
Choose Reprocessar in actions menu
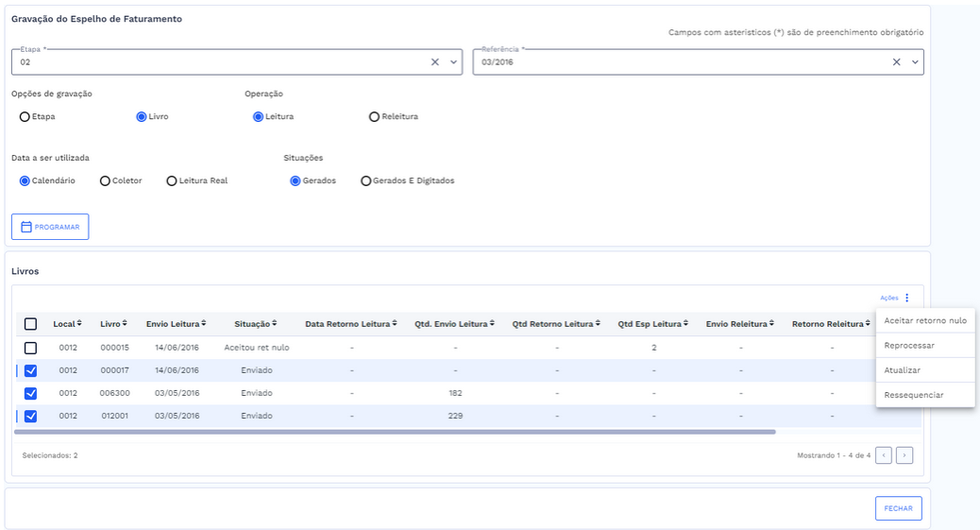tap(909, 346)
